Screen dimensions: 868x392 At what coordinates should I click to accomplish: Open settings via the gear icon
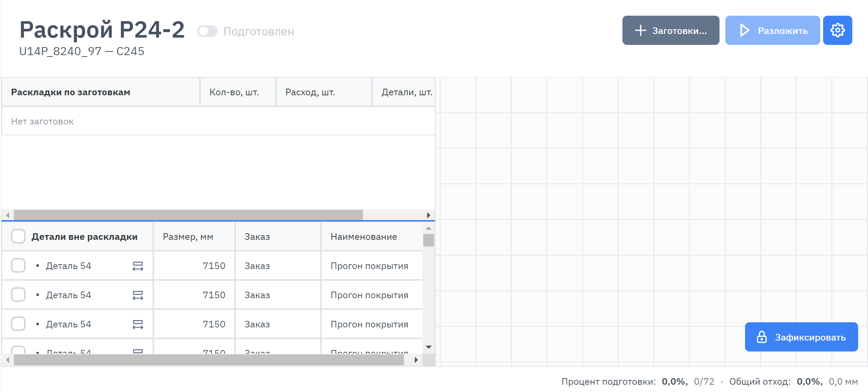tap(837, 30)
